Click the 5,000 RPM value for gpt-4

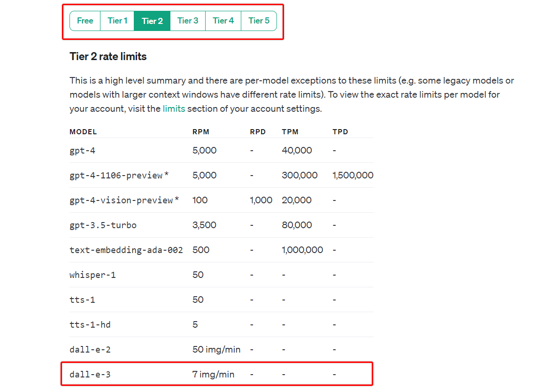pyautogui.click(x=204, y=151)
